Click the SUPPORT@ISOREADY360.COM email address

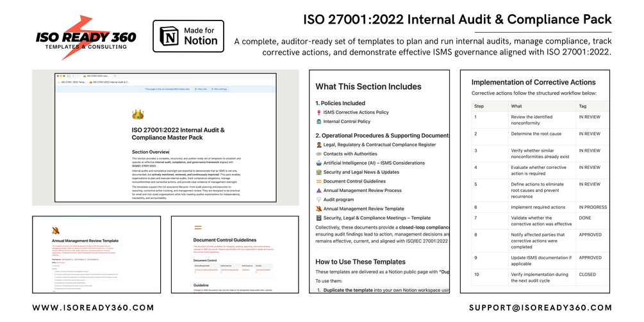pyautogui.click(x=540, y=308)
